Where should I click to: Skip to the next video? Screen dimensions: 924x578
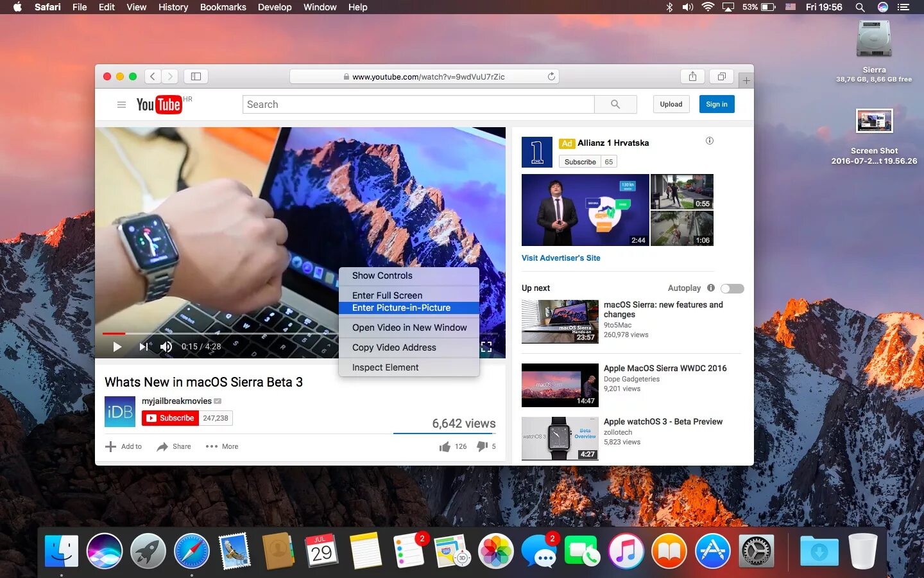pos(144,347)
